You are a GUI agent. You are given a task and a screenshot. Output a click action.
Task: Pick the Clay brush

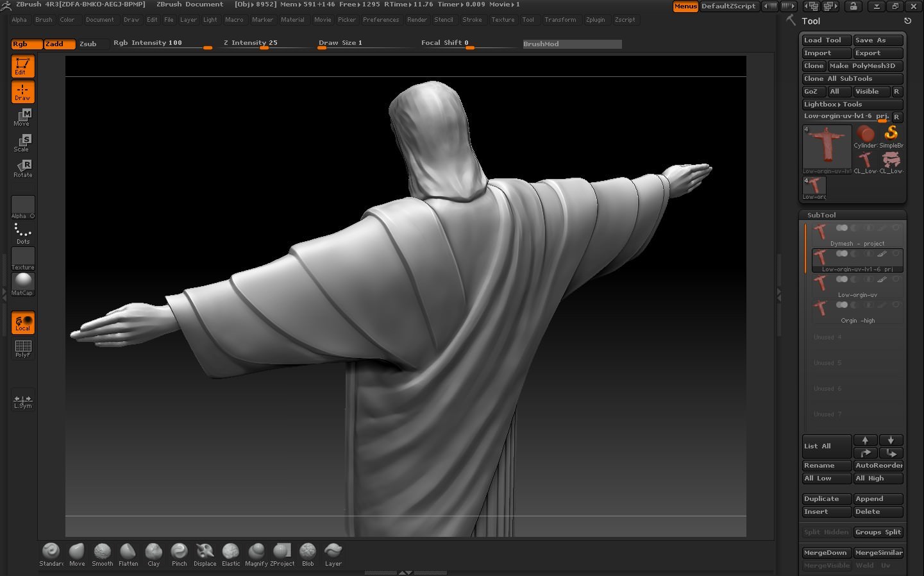(154, 554)
